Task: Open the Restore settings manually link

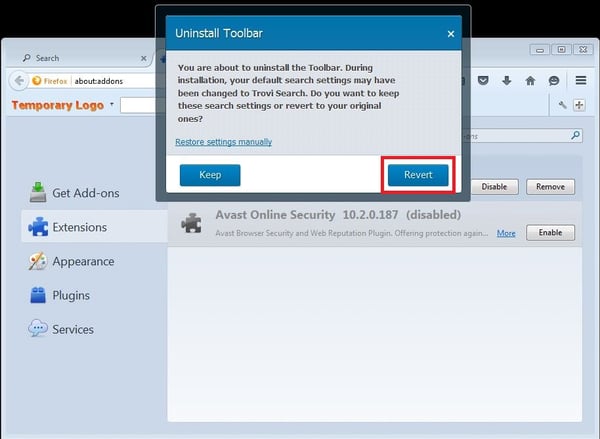Action: (223, 142)
